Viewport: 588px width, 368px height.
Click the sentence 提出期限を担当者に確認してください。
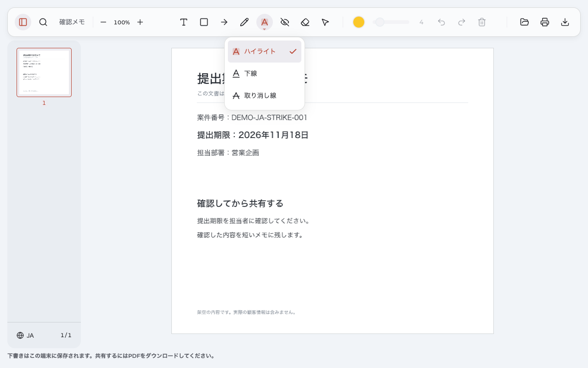click(254, 221)
